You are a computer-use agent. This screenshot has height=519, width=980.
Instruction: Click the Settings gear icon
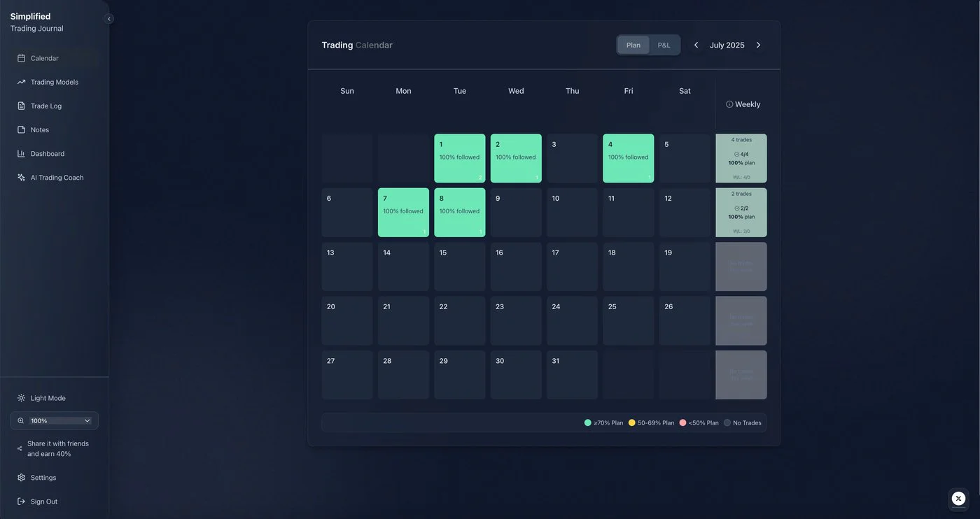pyautogui.click(x=21, y=478)
